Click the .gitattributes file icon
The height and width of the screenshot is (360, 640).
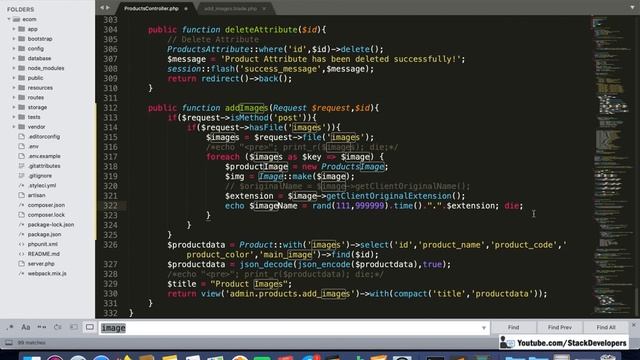tap(22, 166)
